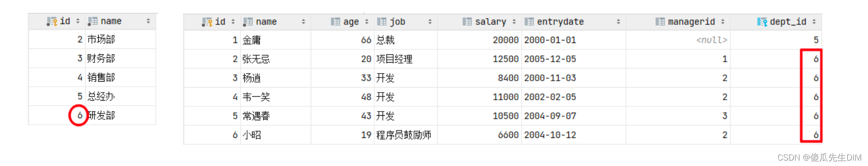Select the 财务部 department cell
Screen dimensions: 868x166
pyautogui.click(x=120, y=59)
